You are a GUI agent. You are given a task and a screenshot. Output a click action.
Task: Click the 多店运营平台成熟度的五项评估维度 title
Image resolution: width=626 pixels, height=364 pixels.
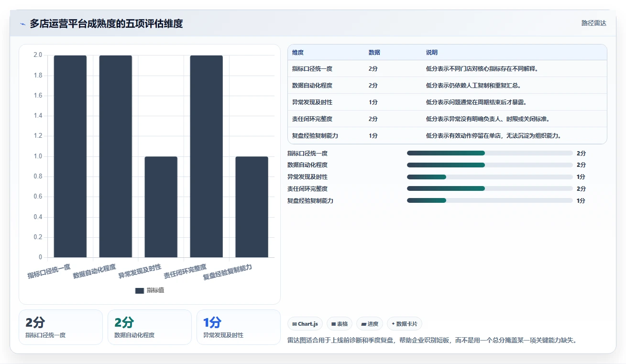106,23
